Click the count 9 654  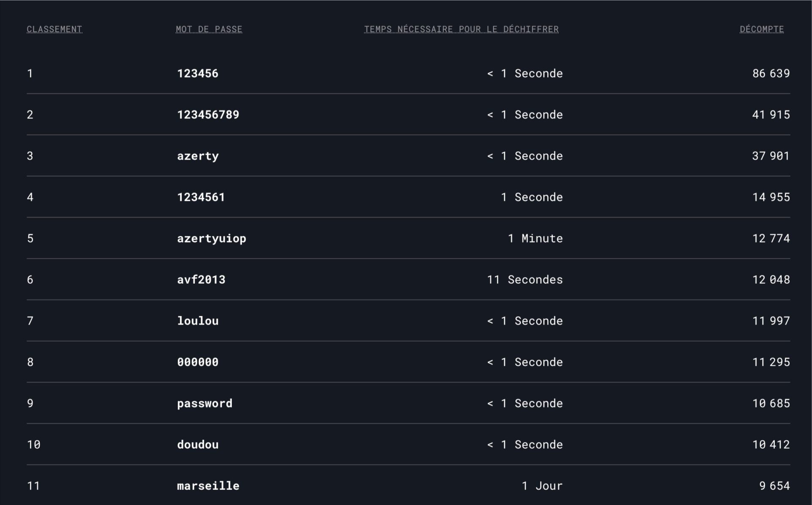[774, 486]
